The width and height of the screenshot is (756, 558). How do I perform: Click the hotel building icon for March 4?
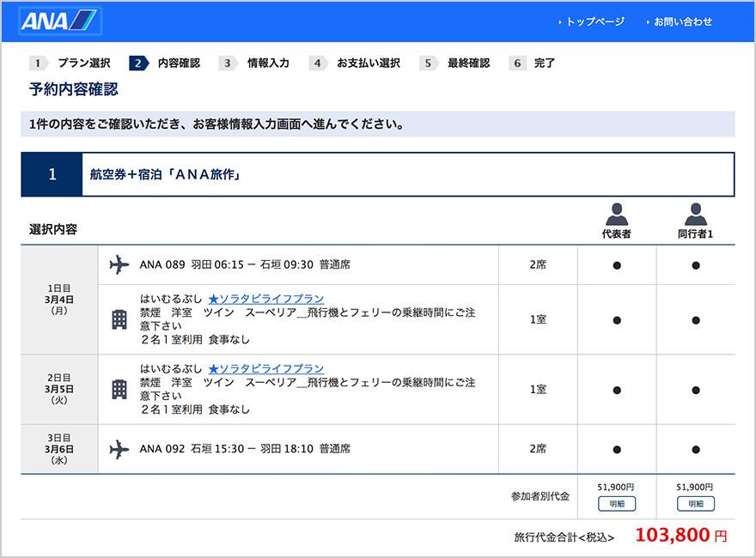pos(119,319)
